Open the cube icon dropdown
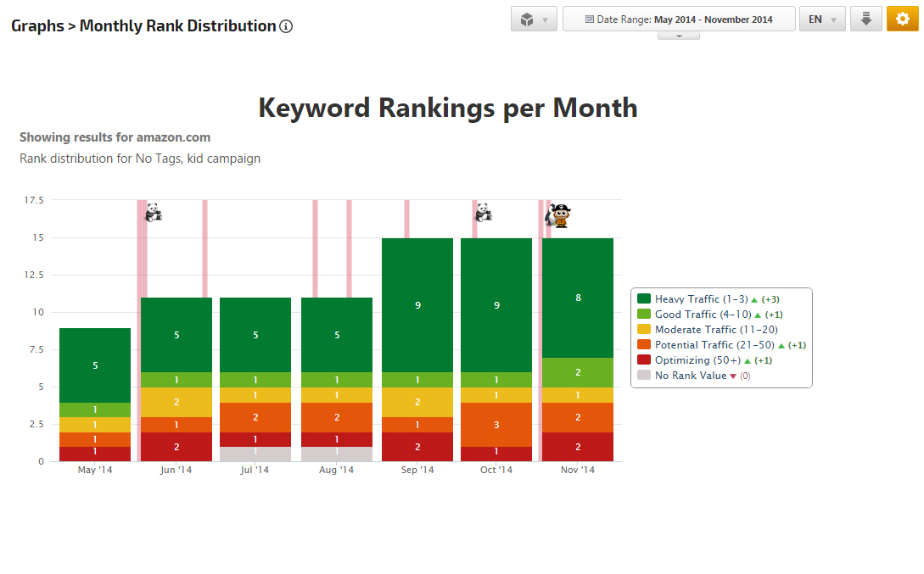Image resolution: width=924 pixels, height=574 pixels. tap(534, 20)
